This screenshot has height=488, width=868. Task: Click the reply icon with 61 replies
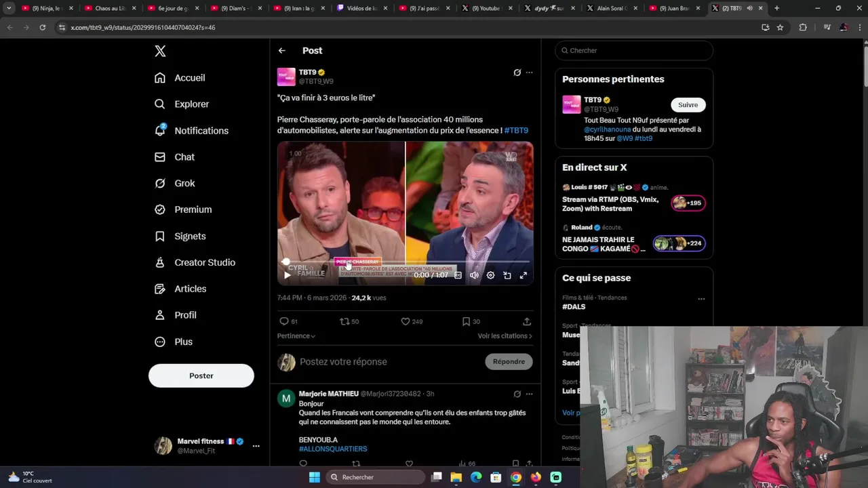click(284, 321)
